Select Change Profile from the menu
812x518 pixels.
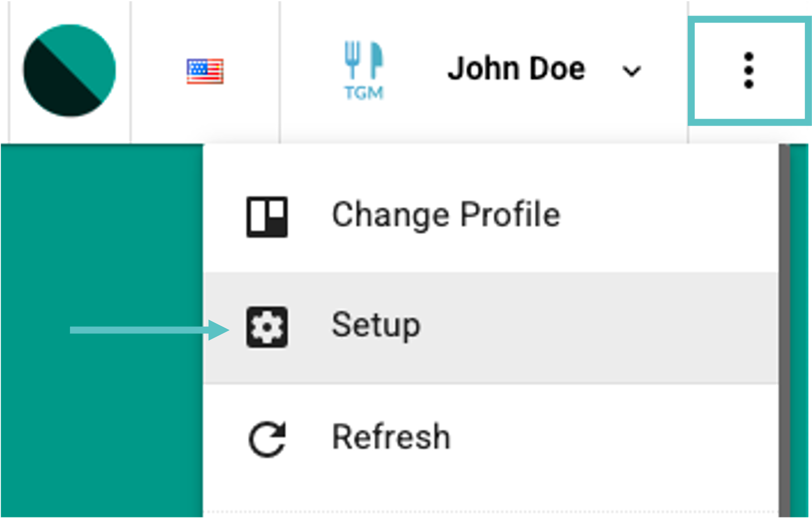tap(446, 215)
